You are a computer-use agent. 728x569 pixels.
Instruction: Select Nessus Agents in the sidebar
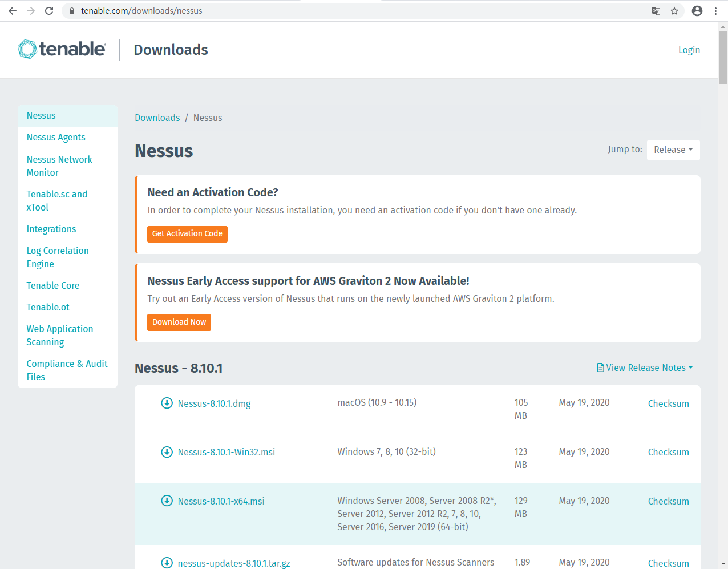(55, 137)
